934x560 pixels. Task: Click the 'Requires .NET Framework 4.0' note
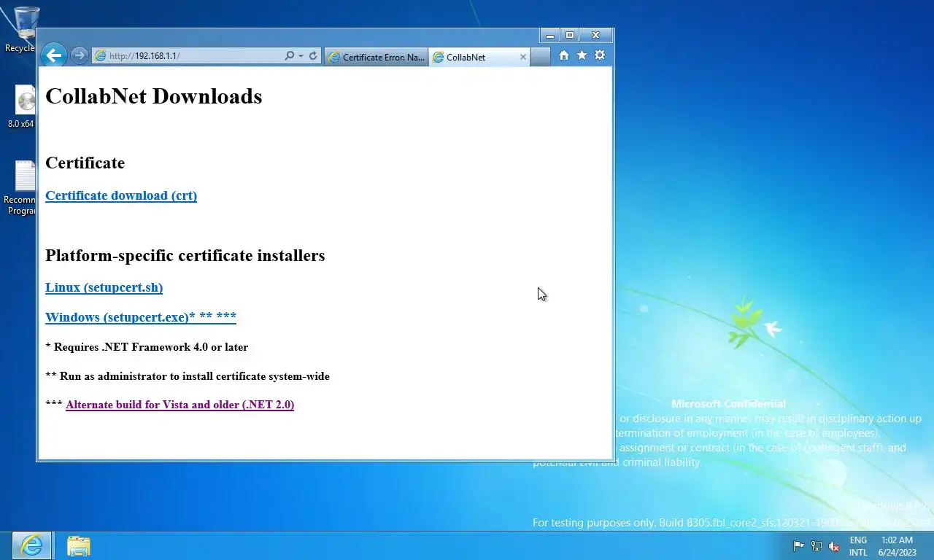point(147,347)
